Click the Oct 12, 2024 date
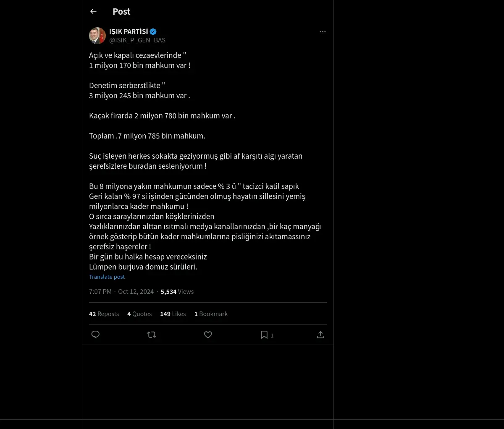This screenshot has width=504, height=429. tap(136, 292)
